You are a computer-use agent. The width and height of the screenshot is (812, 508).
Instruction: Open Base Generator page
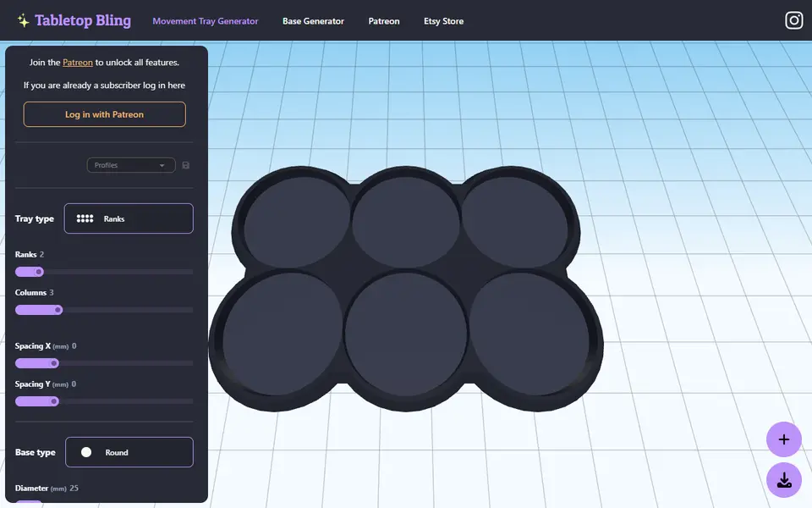click(x=313, y=21)
